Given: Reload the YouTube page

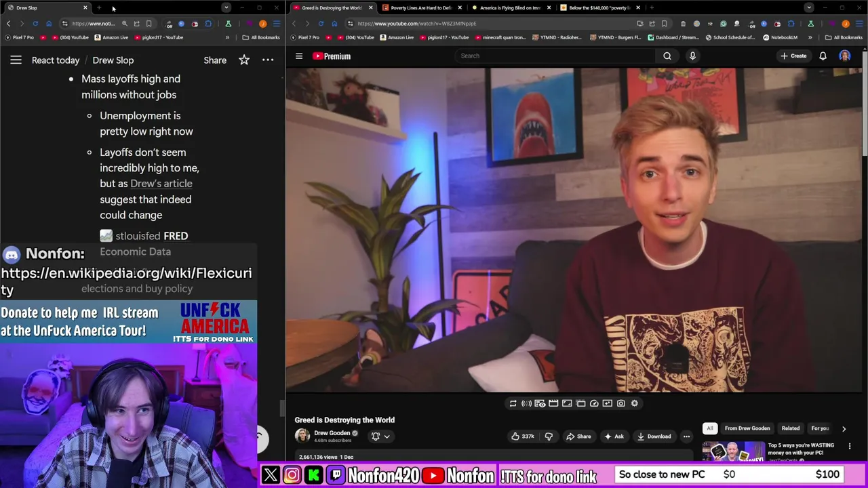Looking at the screenshot, I should (x=321, y=23).
